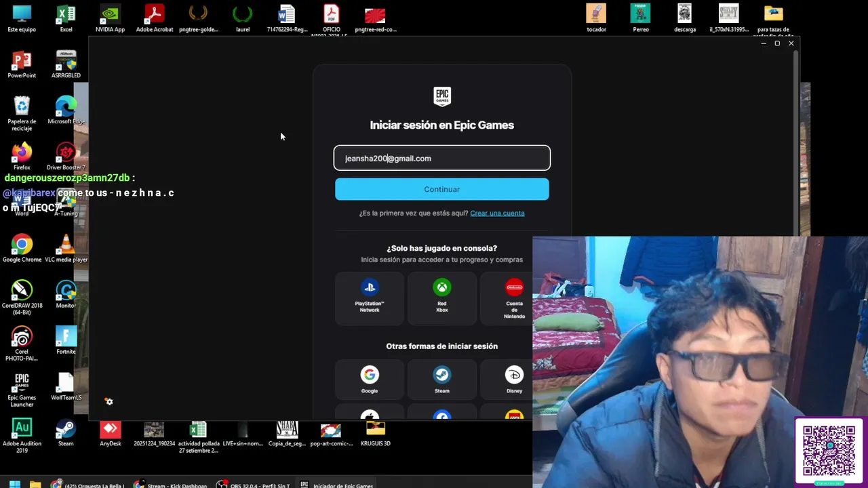Open the para tazas de folder
Image resolution: width=868 pixels, height=488 pixels.
[773, 20]
